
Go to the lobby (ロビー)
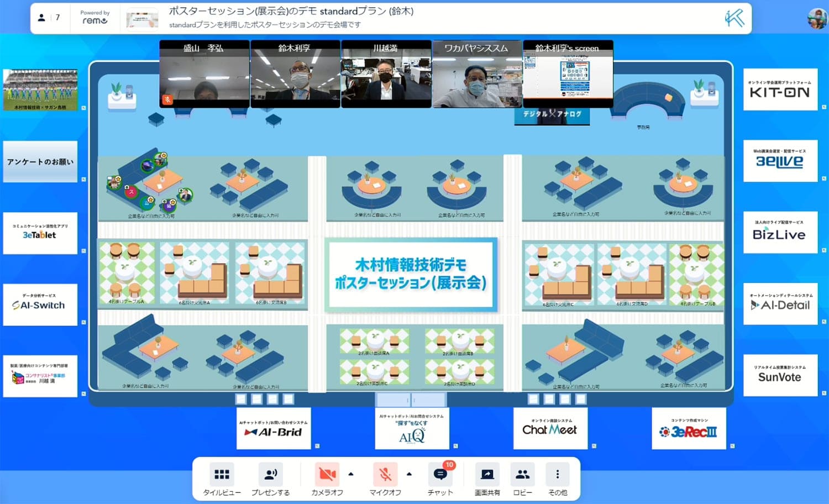(x=522, y=480)
